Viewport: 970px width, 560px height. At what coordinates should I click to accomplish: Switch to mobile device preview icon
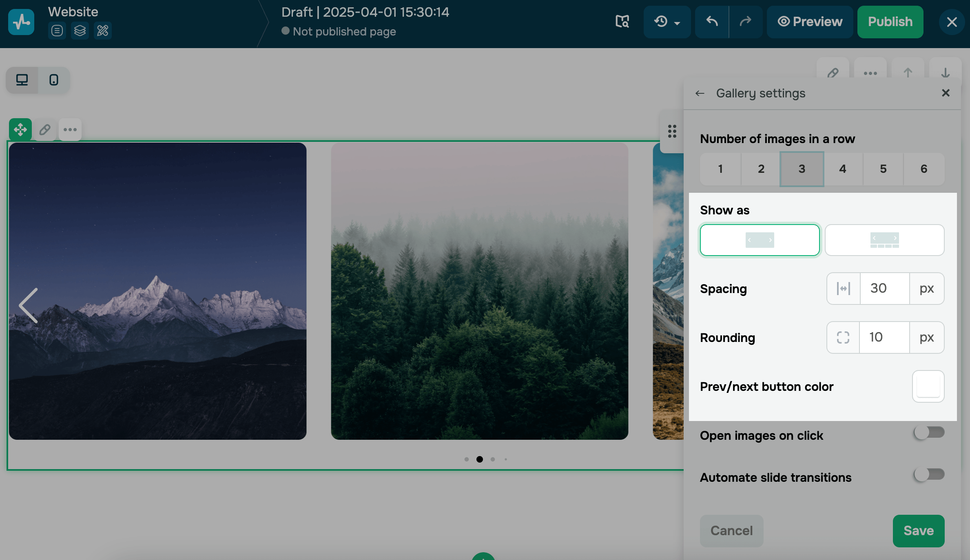point(53,80)
